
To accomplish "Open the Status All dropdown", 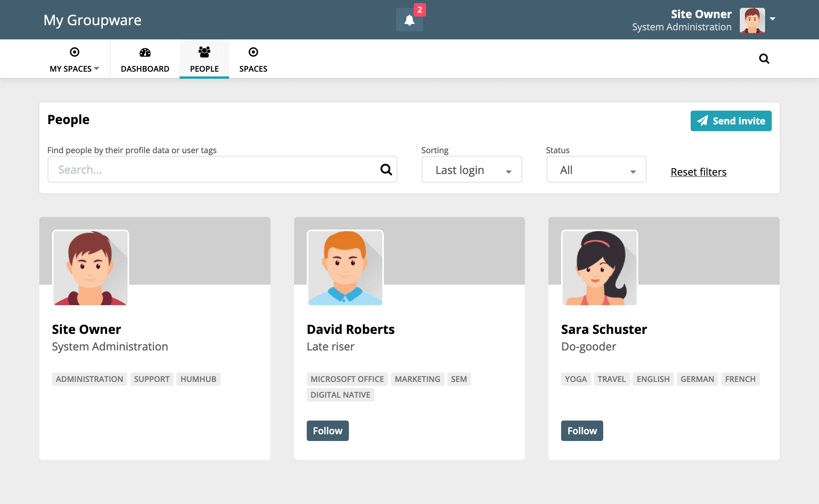I will coord(596,170).
